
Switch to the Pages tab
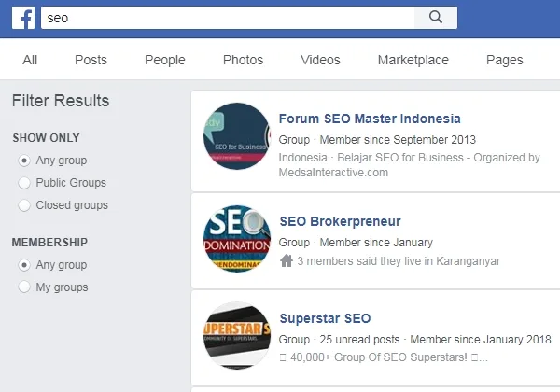(x=505, y=60)
